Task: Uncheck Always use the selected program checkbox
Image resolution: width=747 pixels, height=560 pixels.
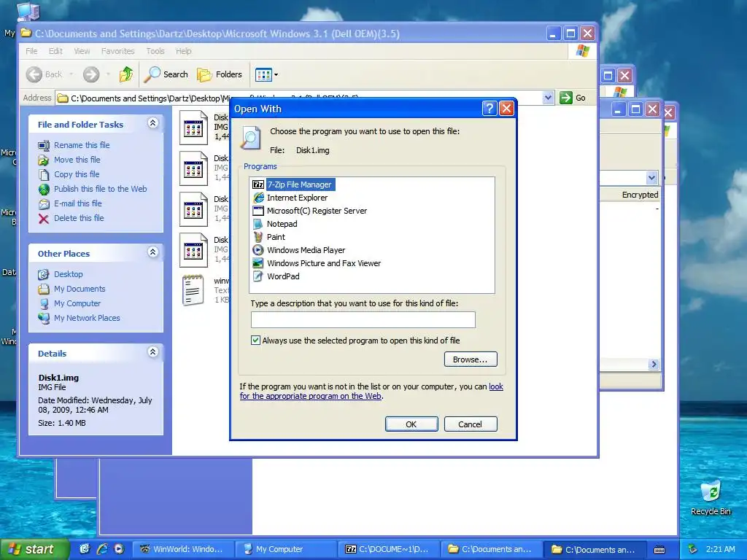Action: tap(256, 340)
